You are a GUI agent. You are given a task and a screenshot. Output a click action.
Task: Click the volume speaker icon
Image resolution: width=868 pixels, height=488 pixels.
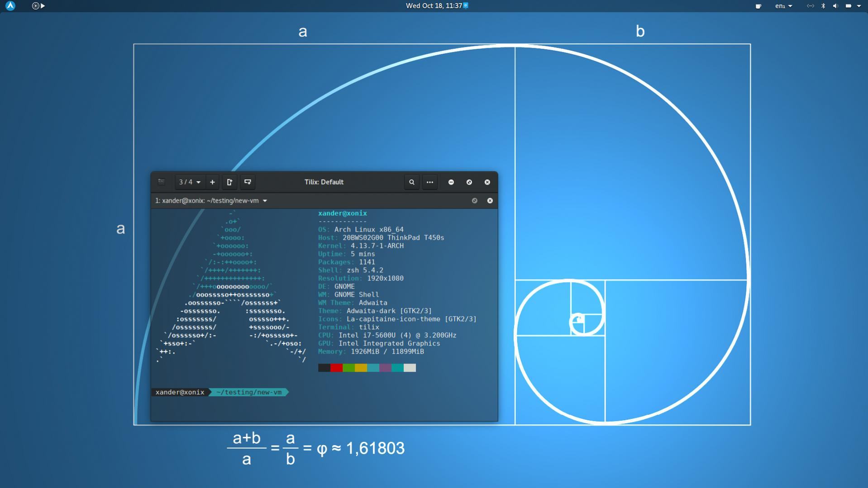[x=835, y=6]
